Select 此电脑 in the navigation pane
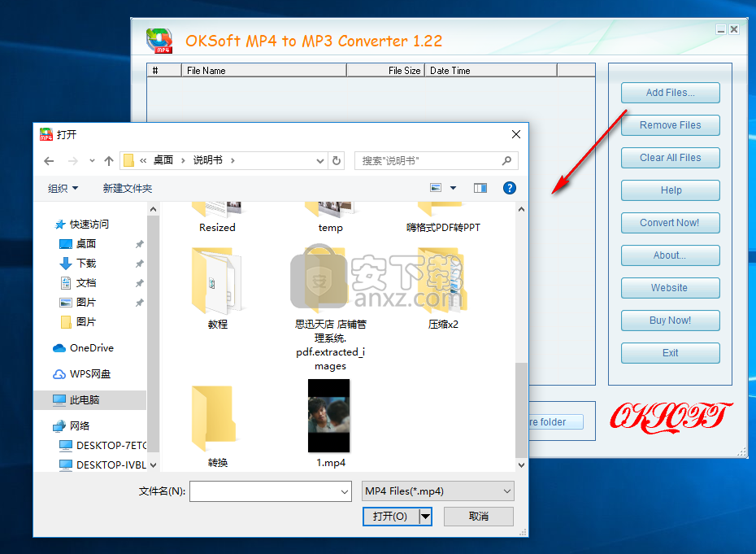The height and width of the screenshot is (554, 756). point(90,400)
